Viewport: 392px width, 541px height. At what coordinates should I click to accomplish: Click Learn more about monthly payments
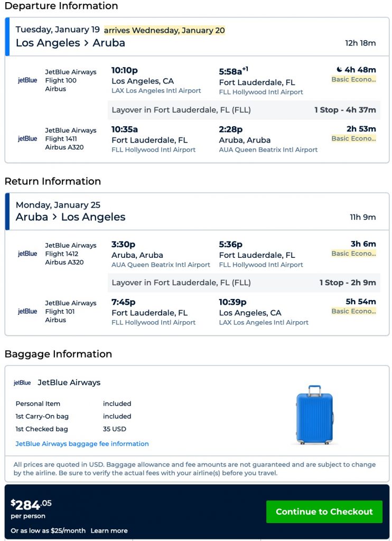tap(109, 530)
